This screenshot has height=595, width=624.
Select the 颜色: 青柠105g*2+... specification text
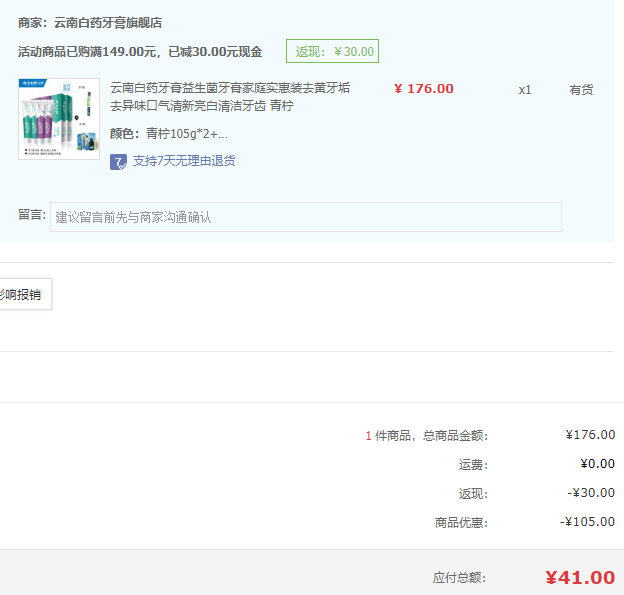pyautogui.click(x=169, y=134)
